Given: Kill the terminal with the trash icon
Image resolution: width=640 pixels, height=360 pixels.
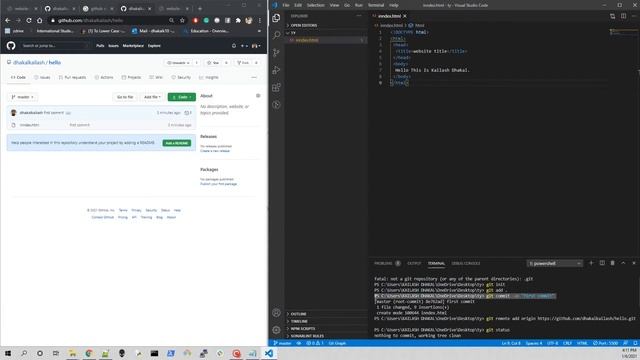Looking at the screenshot, I should (x=613, y=263).
